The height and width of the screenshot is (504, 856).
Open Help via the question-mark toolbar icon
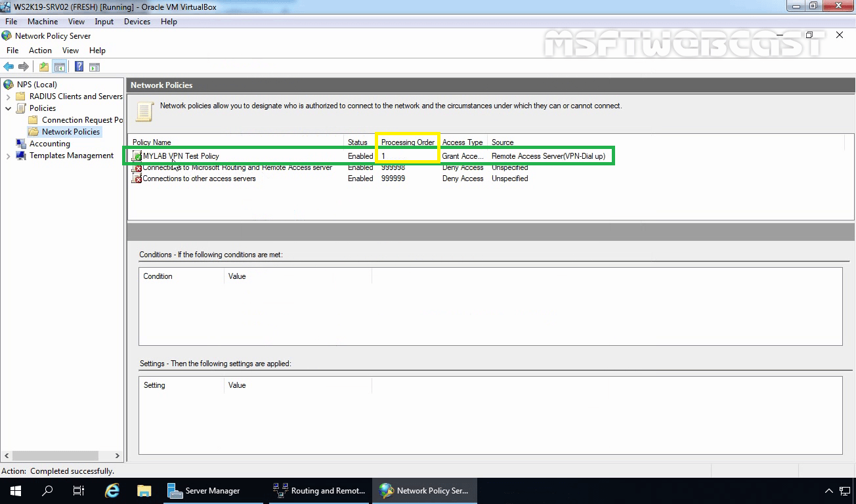(x=79, y=66)
